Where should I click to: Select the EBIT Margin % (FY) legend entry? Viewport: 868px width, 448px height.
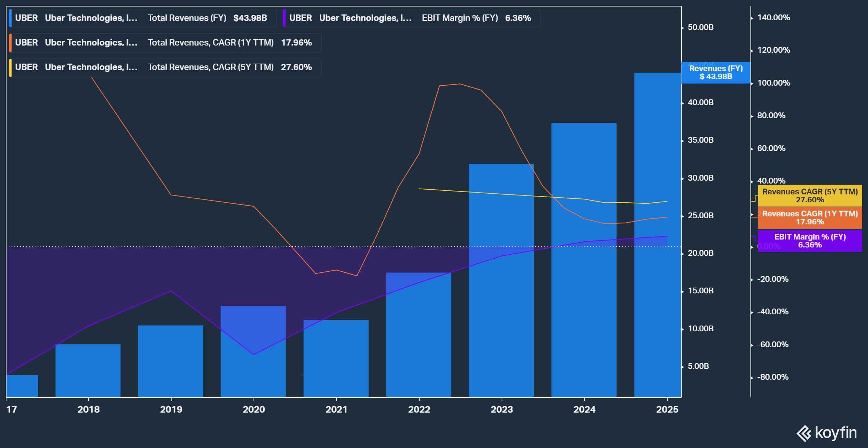(x=412, y=18)
